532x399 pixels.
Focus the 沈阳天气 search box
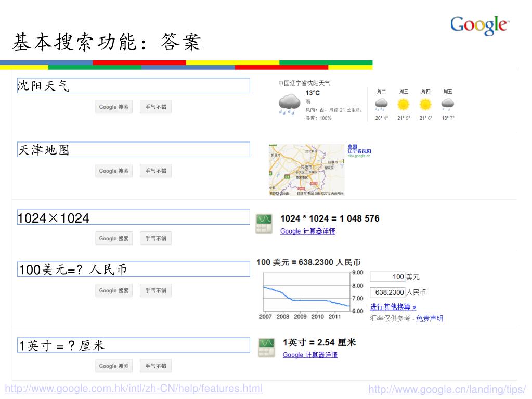[x=133, y=85]
